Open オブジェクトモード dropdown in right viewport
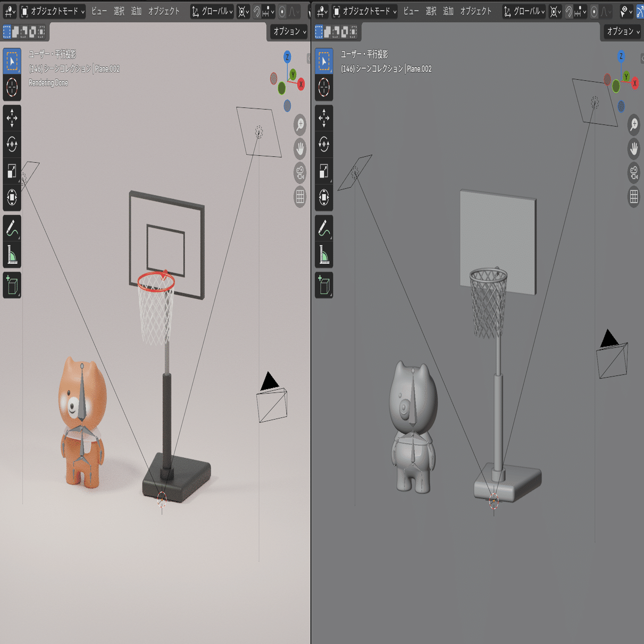Screen dimensions: 644x644 click(365, 11)
